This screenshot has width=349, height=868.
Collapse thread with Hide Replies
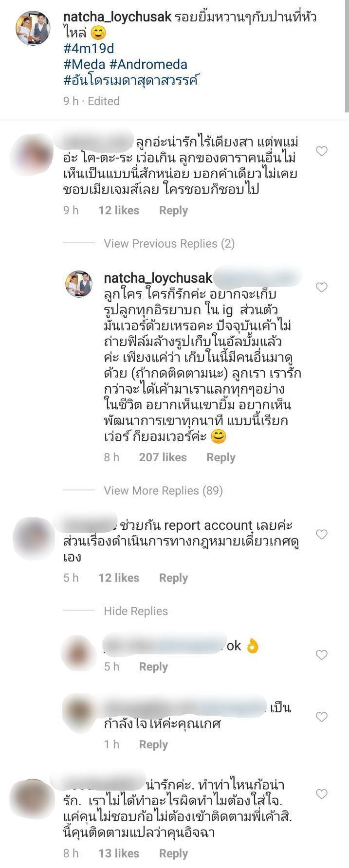[x=136, y=611]
